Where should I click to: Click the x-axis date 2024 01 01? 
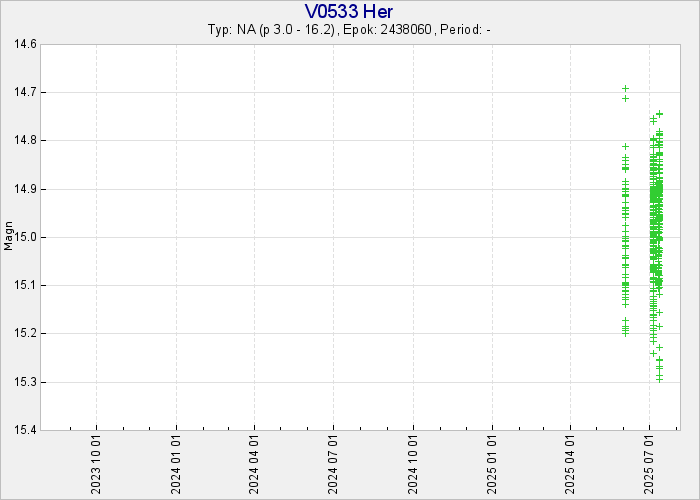tap(176, 466)
